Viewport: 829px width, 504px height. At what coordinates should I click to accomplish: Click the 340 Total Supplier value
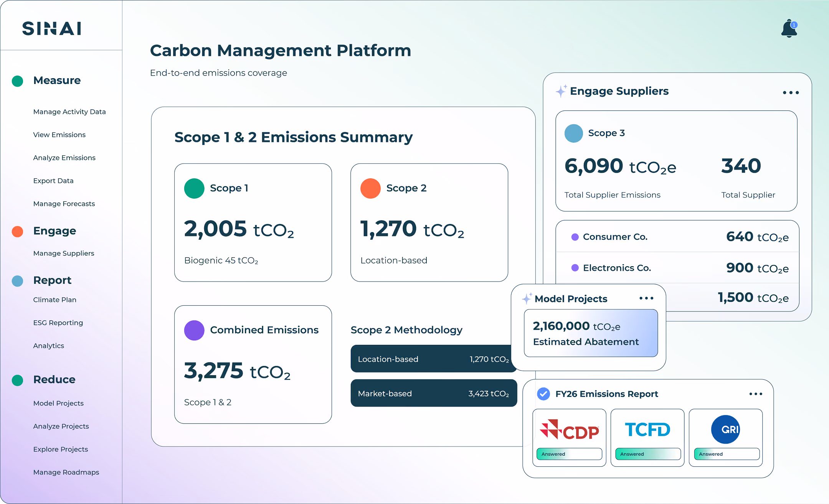coord(741,166)
